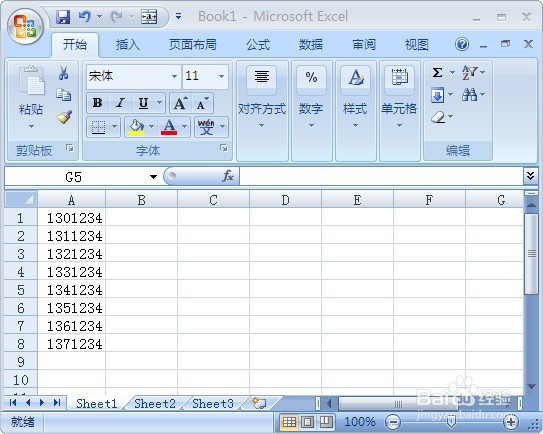Switch to Page Layout view
543x434 pixels.
(307, 422)
